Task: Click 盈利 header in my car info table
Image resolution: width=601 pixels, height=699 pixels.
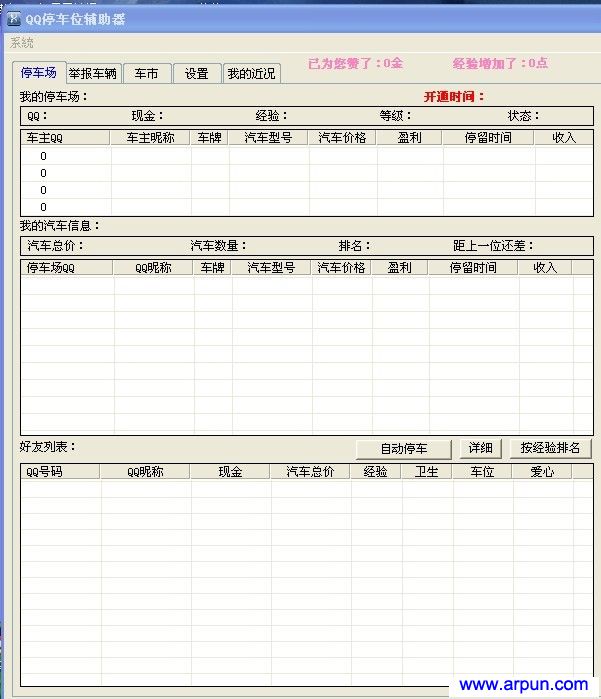Action: coord(399,267)
